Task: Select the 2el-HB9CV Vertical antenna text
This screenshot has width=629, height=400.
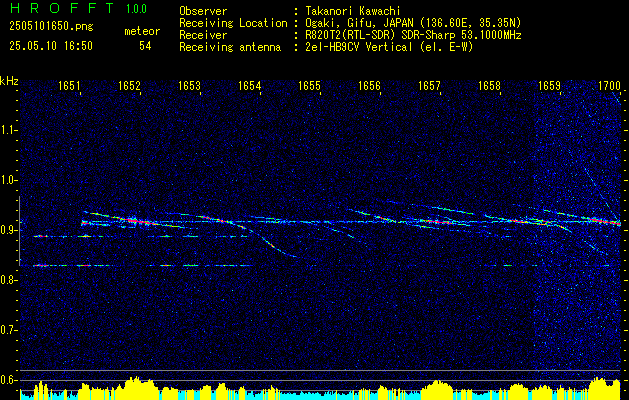Action: coord(389,47)
